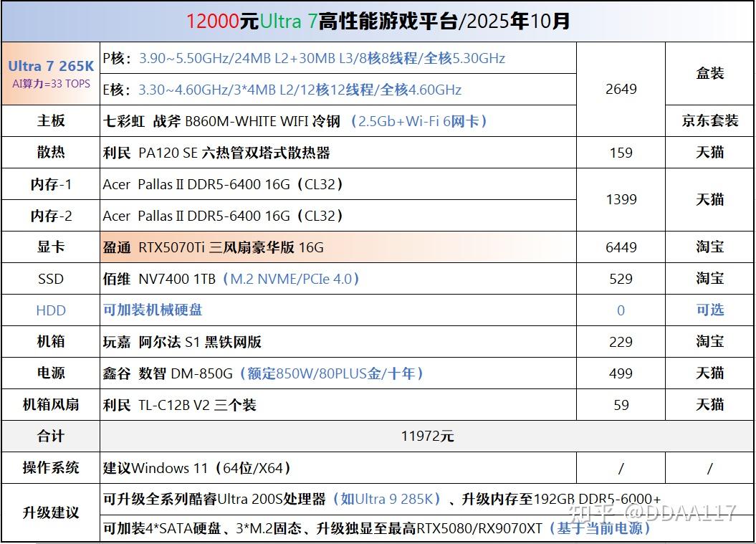Image resolution: width=756 pixels, height=544 pixels.
Task: Click '天猫' in the 电源 row
Action: click(709, 373)
